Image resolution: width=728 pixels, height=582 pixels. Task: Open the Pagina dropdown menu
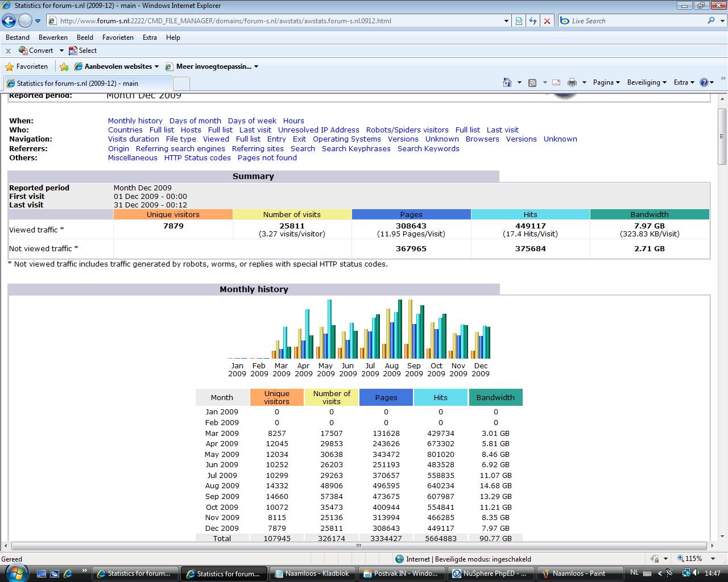(606, 82)
